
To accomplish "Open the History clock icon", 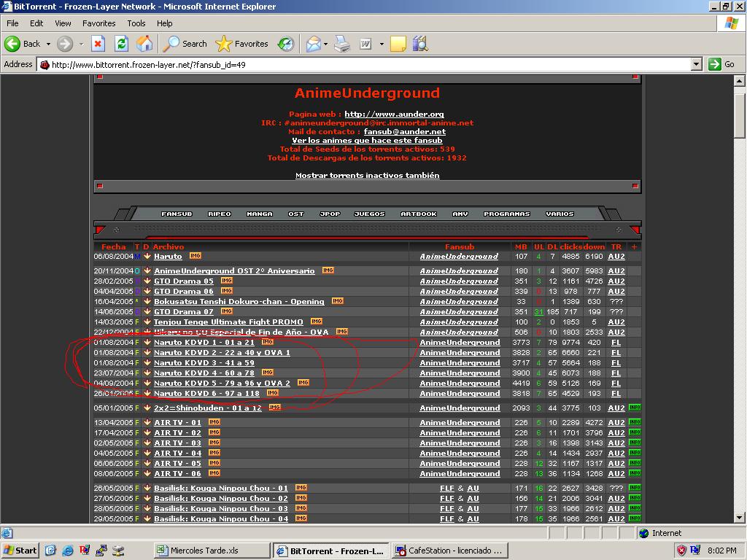I will coord(286,44).
